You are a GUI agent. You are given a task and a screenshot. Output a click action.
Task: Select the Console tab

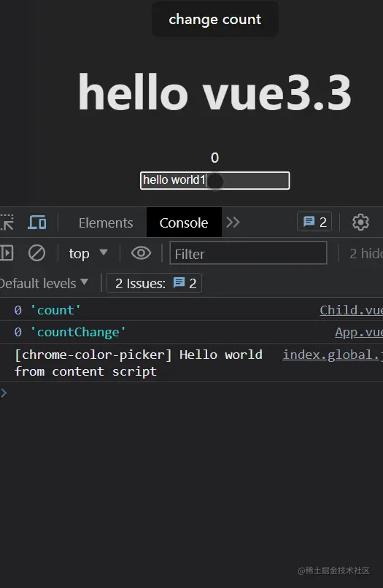(x=184, y=223)
